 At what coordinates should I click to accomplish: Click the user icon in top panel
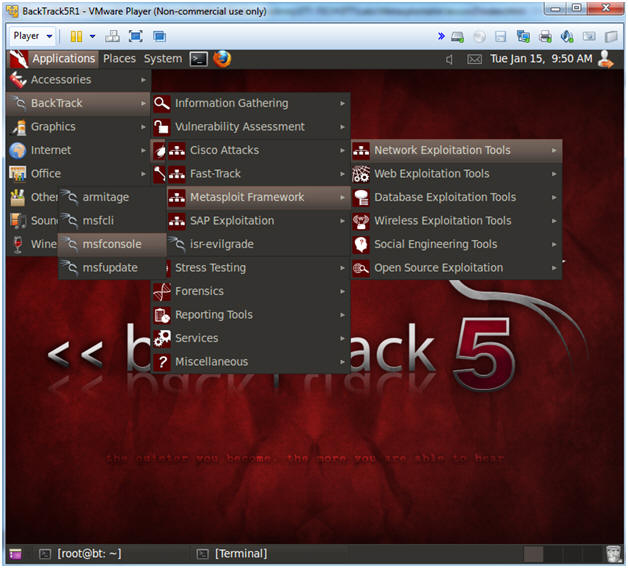[605, 59]
